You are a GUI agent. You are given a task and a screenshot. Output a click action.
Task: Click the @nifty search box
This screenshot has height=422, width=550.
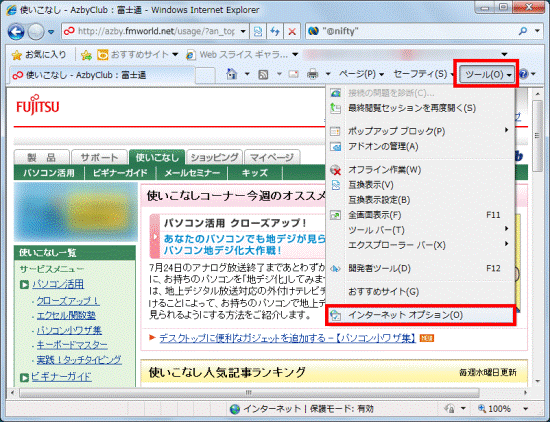410,32
